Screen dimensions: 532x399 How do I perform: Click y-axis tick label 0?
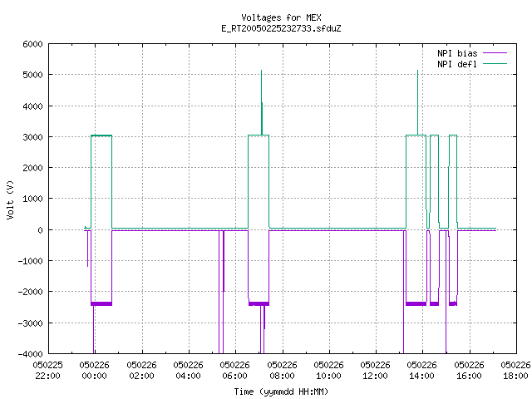coord(41,230)
